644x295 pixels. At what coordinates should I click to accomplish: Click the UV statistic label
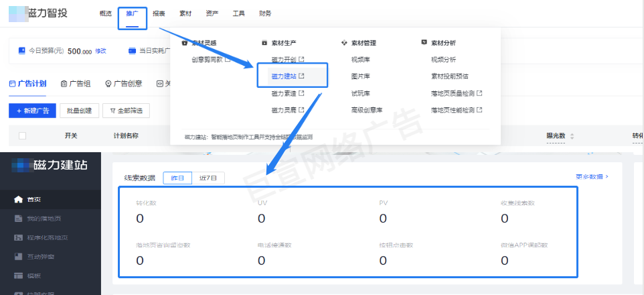(262, 203)
